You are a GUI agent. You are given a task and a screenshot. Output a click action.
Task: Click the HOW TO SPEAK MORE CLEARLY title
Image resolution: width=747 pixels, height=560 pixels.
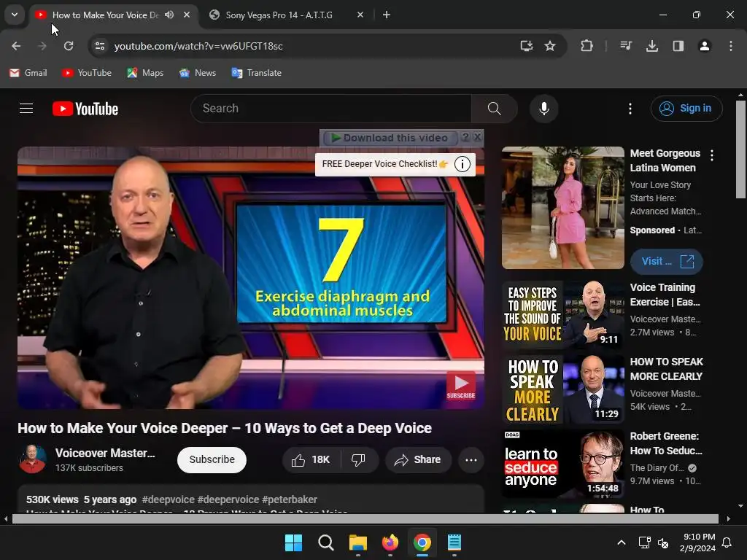click(666, 369)
